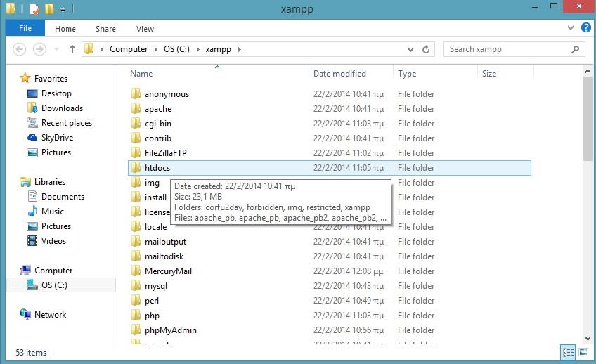Open the View ribbon tab
596x364 pixels.
tap(145, 29)
